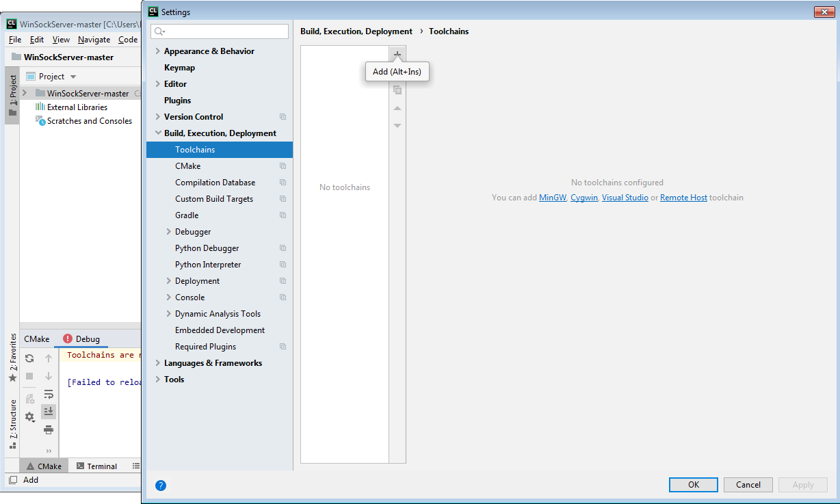
Task: Toggle the soft-wrap icon in CMake panel
Action: click(49, 394)
